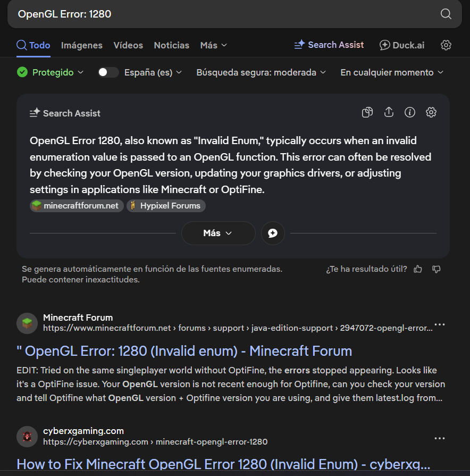The height and width of the screenshot is (476, 470).
Task: Click the cyberxgaming.com site name
Action: pyautogui.click(x=83, y=431)
